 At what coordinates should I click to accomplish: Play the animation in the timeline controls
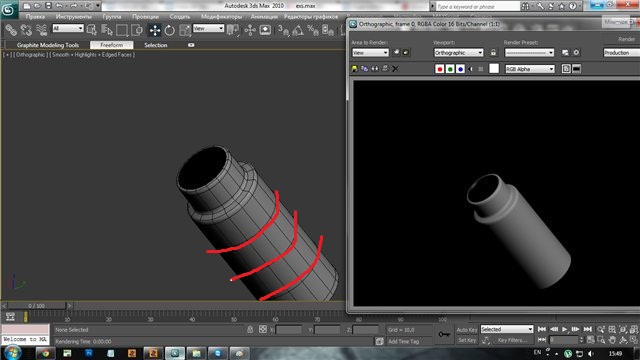coord(564,329)
